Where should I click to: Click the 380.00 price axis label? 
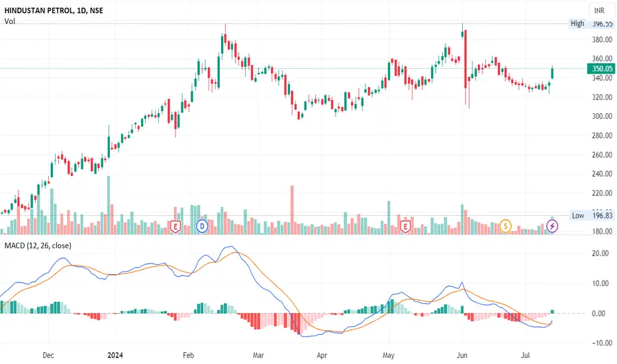pos(602,40)
